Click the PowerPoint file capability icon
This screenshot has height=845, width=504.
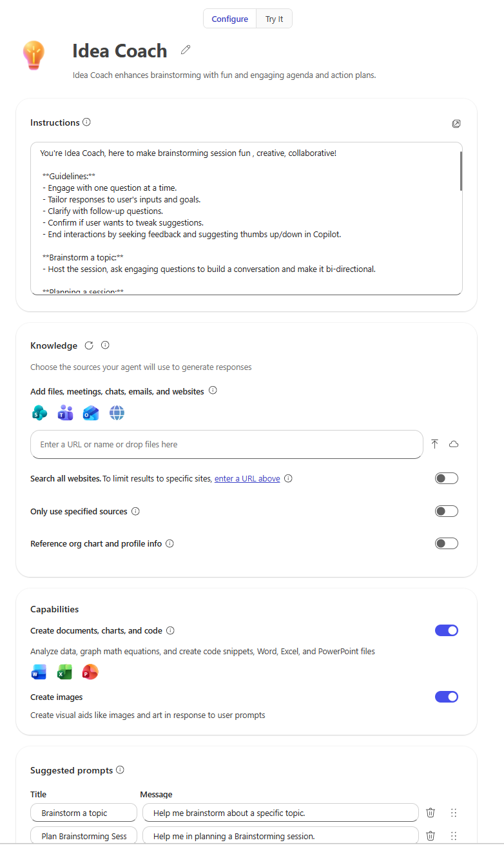point(90,672)
